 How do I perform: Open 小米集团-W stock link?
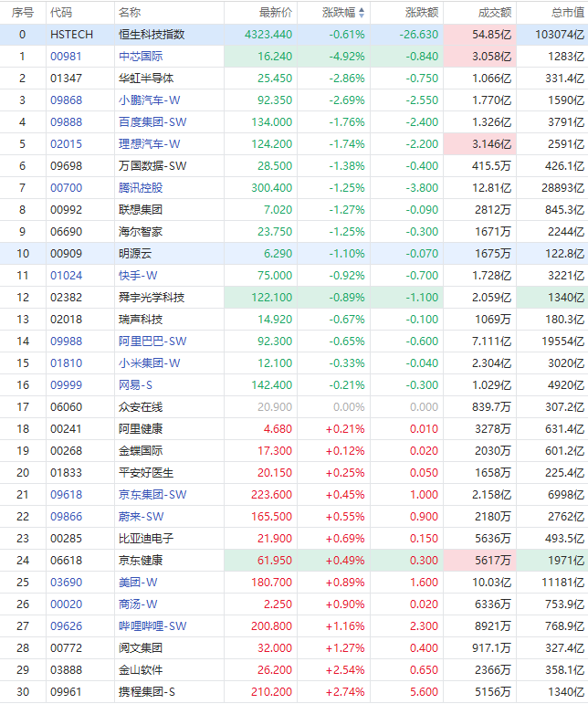(150, 363)
